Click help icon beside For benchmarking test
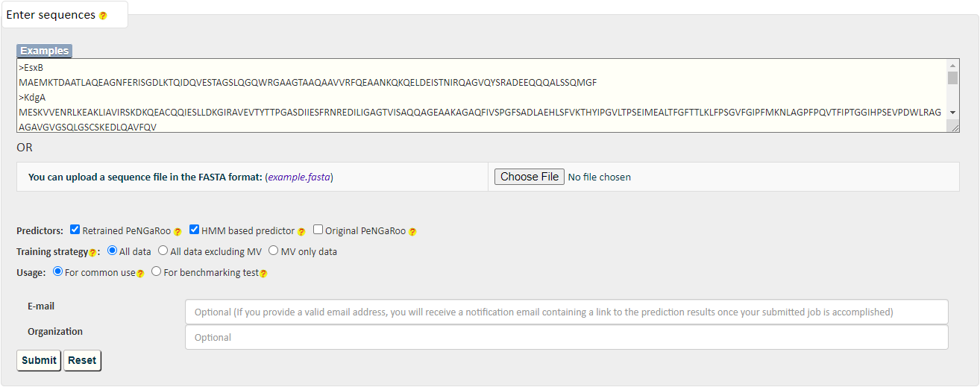This screenshot has width=980, height=387. [x=263, y=274]
